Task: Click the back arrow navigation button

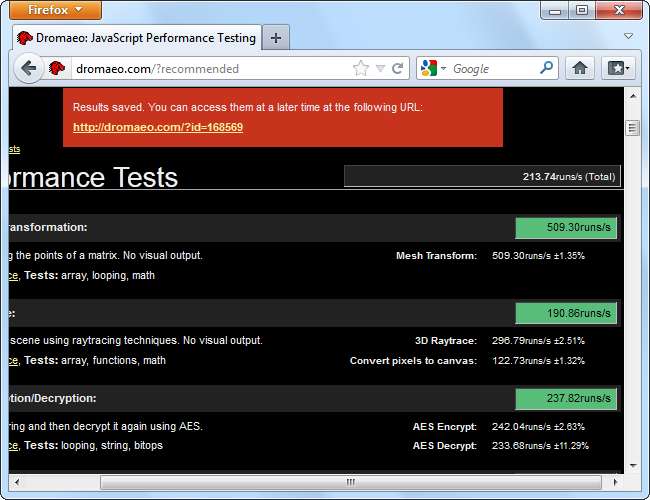Action: (29, 68)
